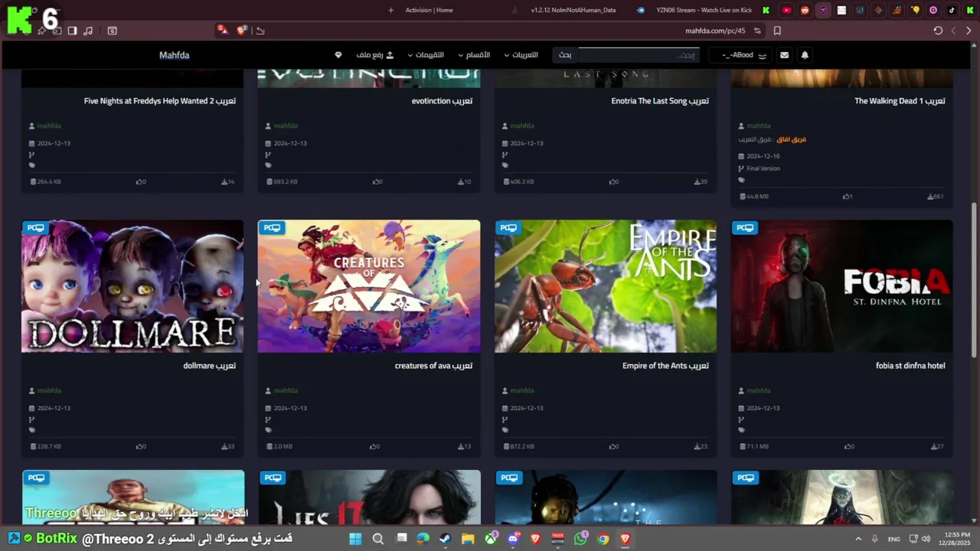Open site settings icon next to mahfda.com URL
The height and width of the screenshot is (551, 980).
pyautogui.click(x=757, y=31)
